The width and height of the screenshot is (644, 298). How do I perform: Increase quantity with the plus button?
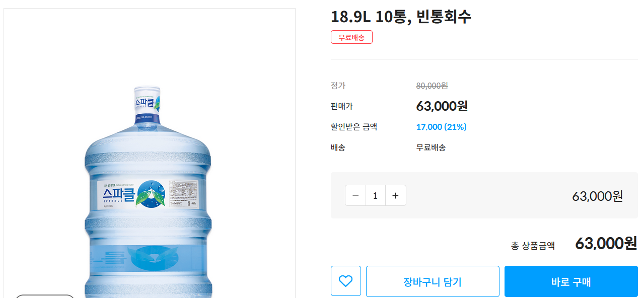pos(395,195)
